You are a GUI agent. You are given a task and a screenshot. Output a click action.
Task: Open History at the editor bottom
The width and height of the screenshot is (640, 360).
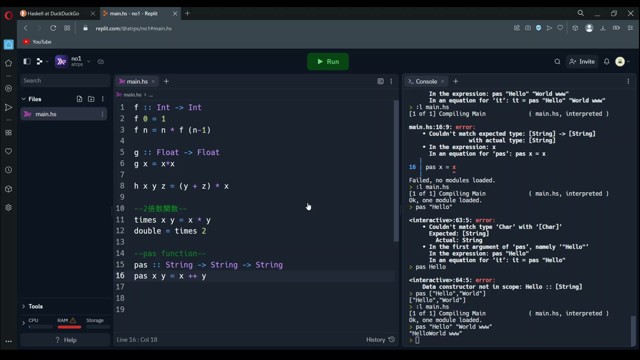380,340
